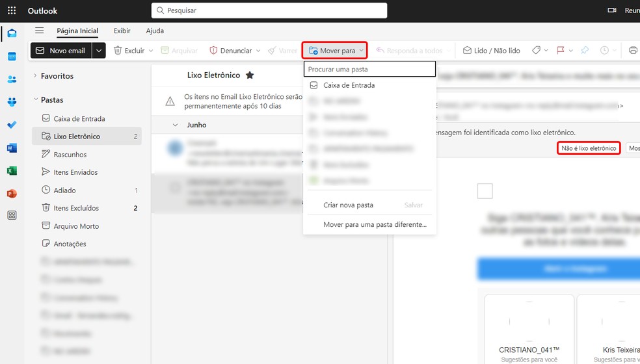Open People contacts in the left rail
The height and width of the screenshot is (364, 640).
pos(12,79)
